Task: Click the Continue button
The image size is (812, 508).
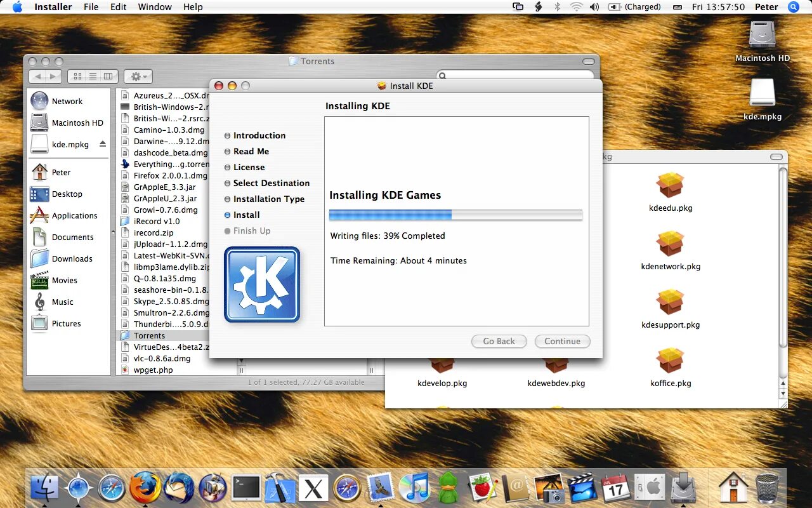Action: [x=562, y=341]
